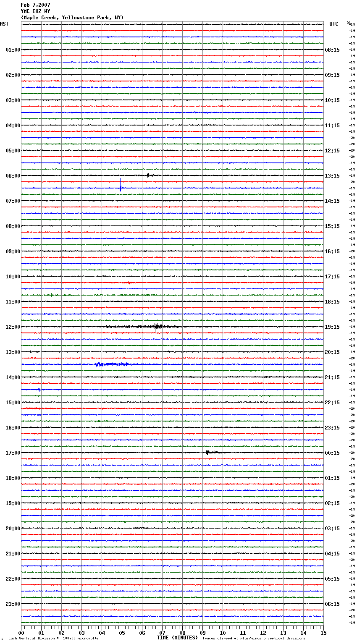Click minute '12' on the bottom axis
The width and height of the screenshot is (357, 644).
click(263, 633)
